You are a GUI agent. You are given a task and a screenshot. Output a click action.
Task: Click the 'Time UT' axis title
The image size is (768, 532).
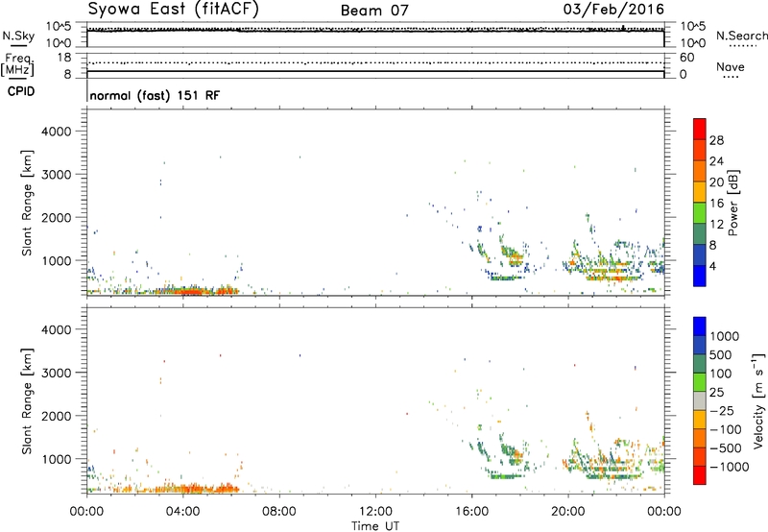375,526
